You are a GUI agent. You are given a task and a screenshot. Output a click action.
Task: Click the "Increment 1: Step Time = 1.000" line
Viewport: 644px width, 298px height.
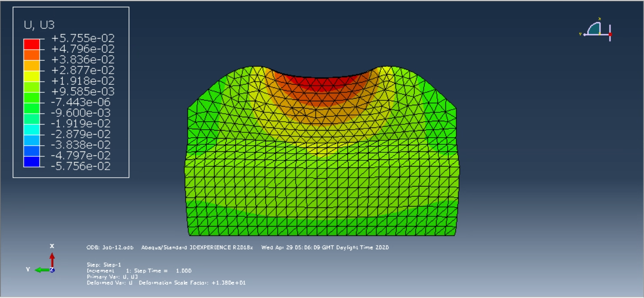[139, 270]
